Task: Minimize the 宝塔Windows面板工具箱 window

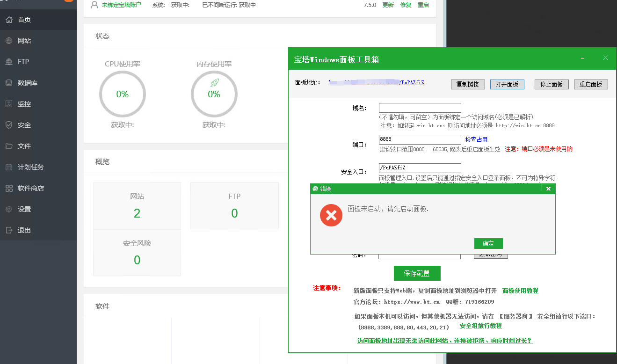Action: point(583,58)
